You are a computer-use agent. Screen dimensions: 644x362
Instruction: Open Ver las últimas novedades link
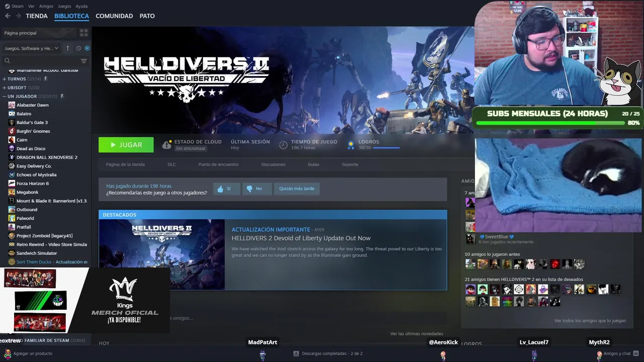pyautogui.click(x=417, y=334)
